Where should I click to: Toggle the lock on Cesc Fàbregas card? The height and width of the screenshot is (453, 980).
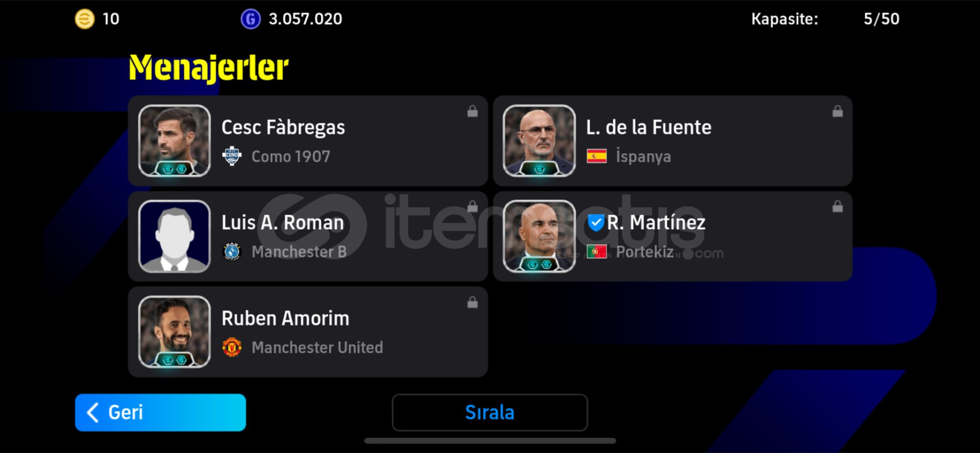tap(473, 111)
